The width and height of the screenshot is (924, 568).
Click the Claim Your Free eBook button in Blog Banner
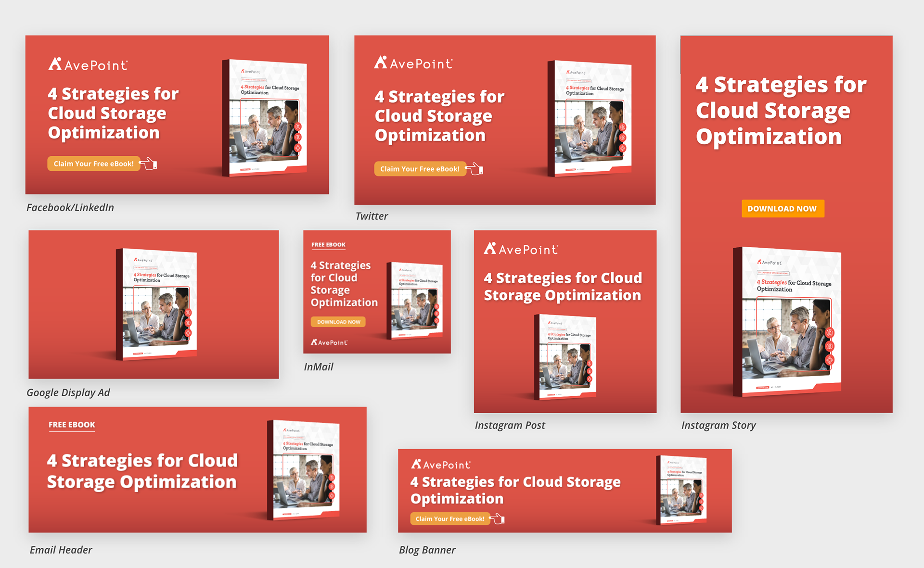450,519
